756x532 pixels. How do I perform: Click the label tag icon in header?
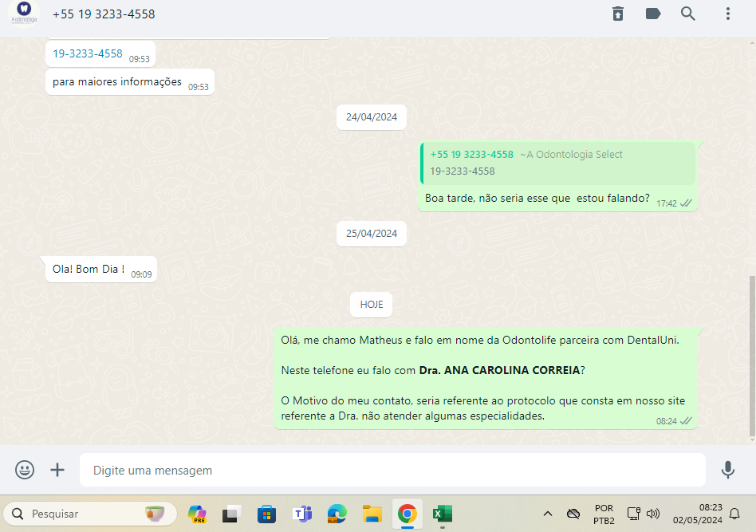(x=653, y=14)
